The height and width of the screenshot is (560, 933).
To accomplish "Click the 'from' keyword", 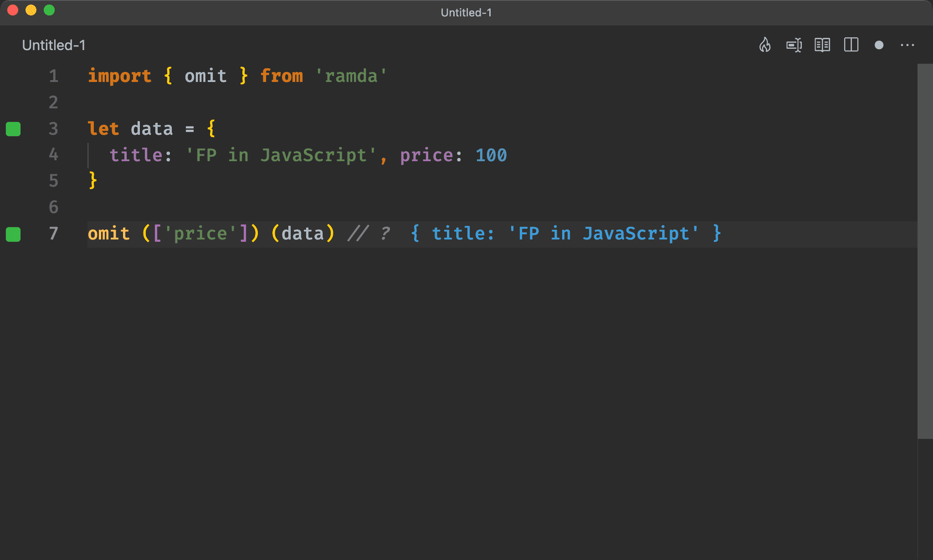I will (x=282, y=76).
